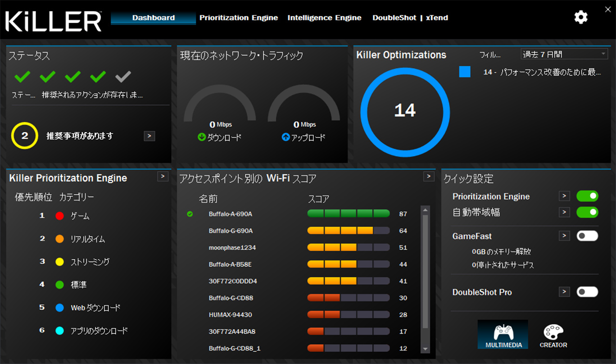Switch to the Dashboard tab
This screenshot has height=364, width=616.
(154, 18)
